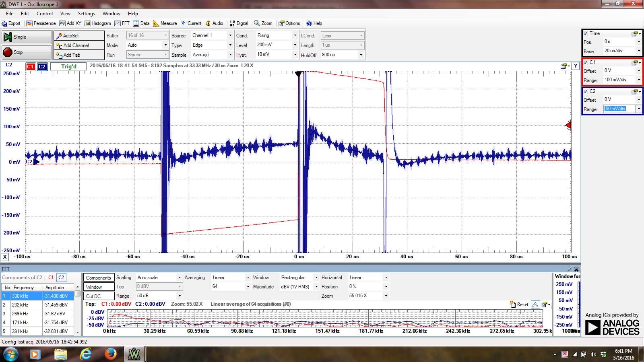Open the Control menu
The width and height of the screenshot is (644, 362).
coord(45,13)
